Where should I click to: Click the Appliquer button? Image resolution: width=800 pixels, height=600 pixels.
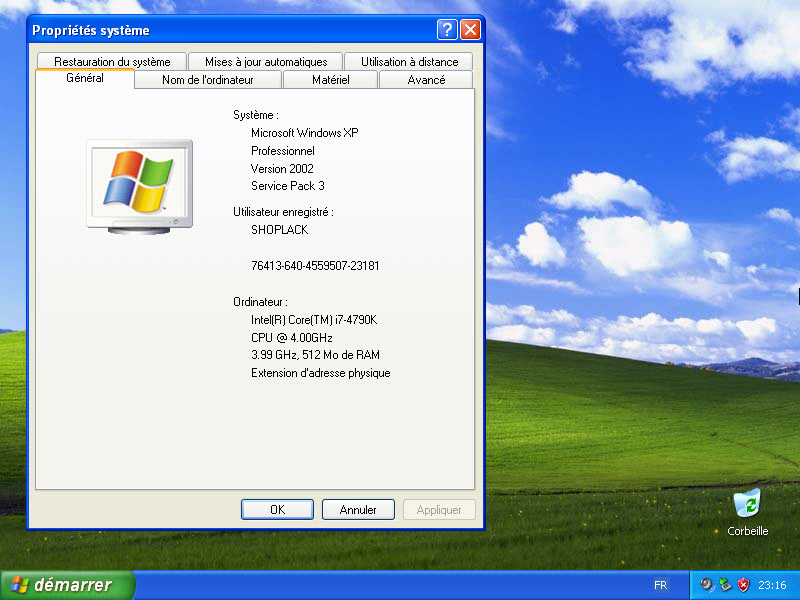[x=439, y=510]
